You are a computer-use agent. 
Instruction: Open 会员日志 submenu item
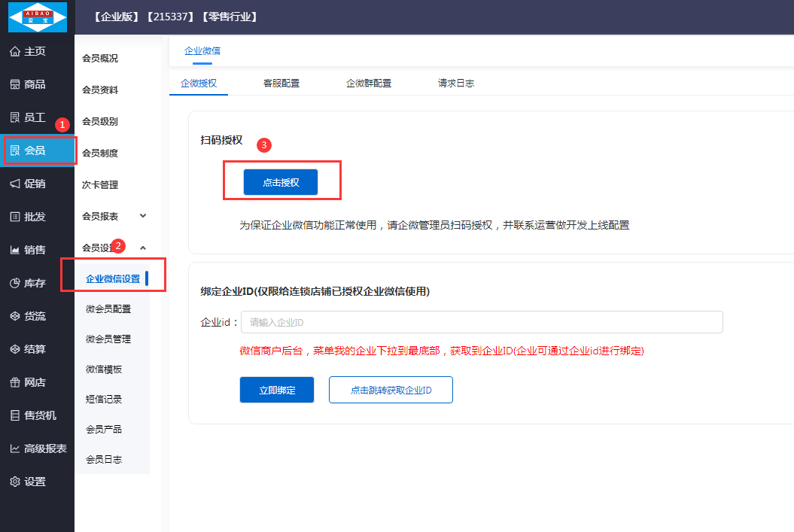[x=104, y=459]
